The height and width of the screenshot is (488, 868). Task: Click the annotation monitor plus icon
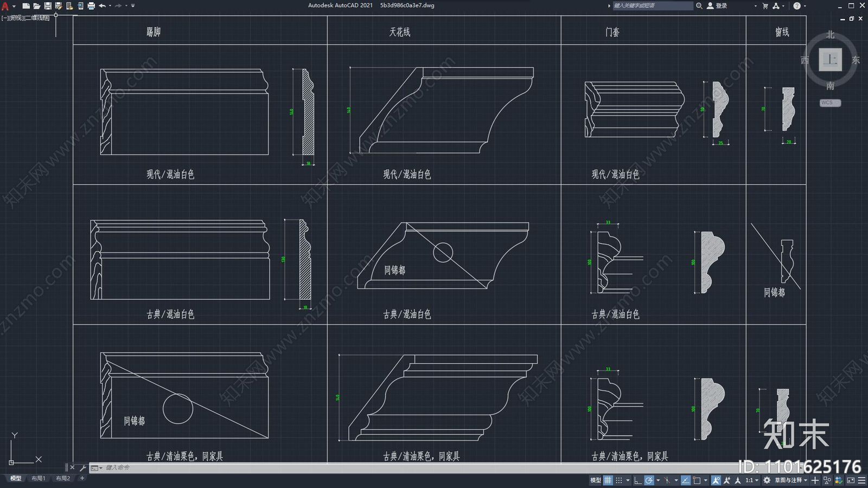point(815,480)
